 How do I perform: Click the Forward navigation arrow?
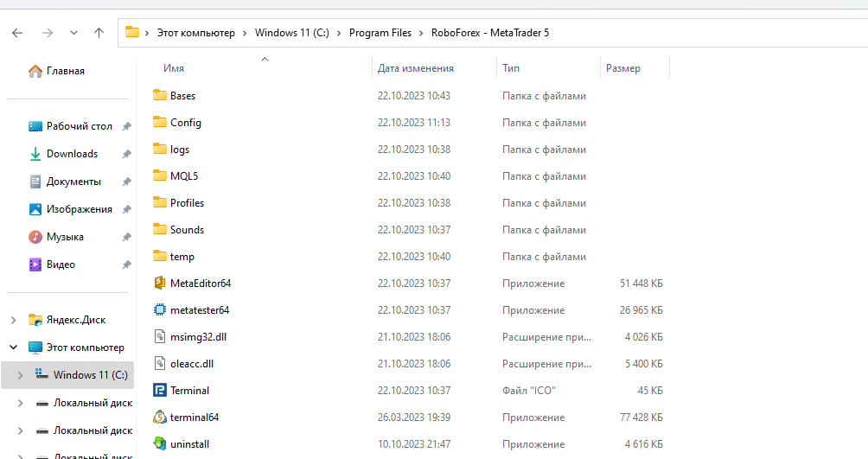[x=48, y=33]
